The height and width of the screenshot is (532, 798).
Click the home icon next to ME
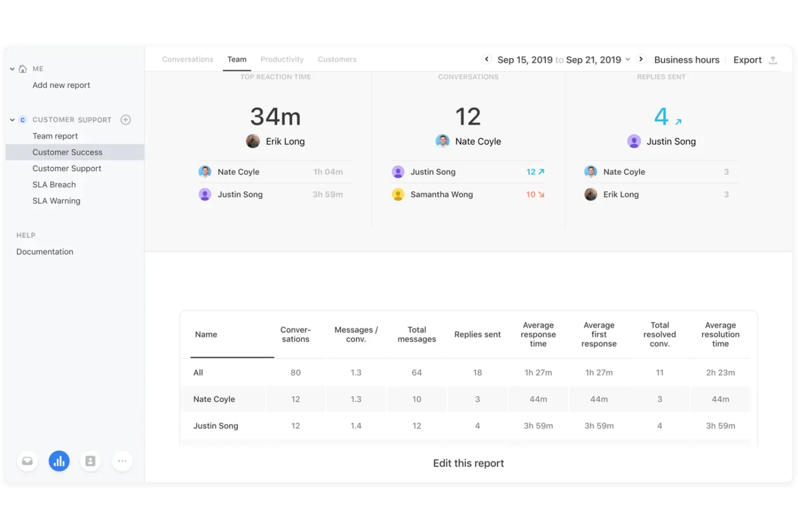click(22, 68)
